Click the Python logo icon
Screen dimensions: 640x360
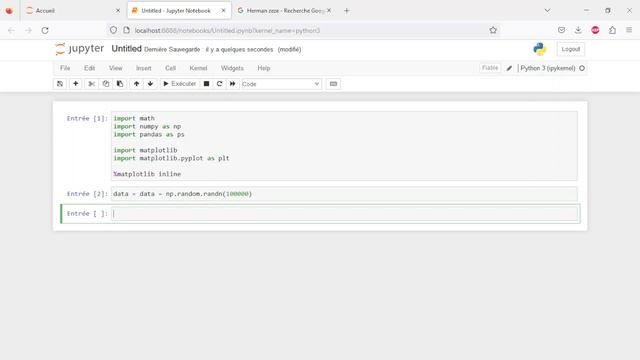[x=540, y=49]
